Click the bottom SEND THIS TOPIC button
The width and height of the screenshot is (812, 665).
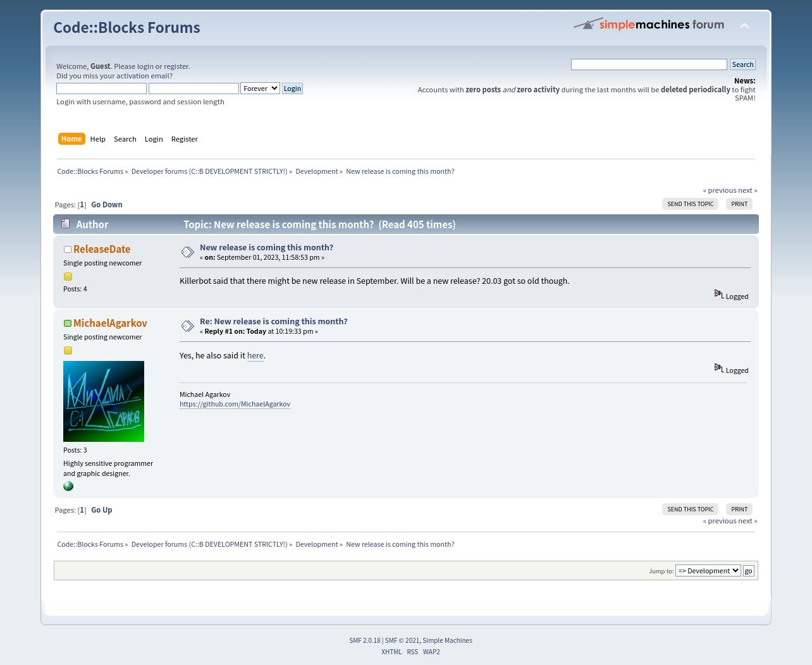[691, 509]
